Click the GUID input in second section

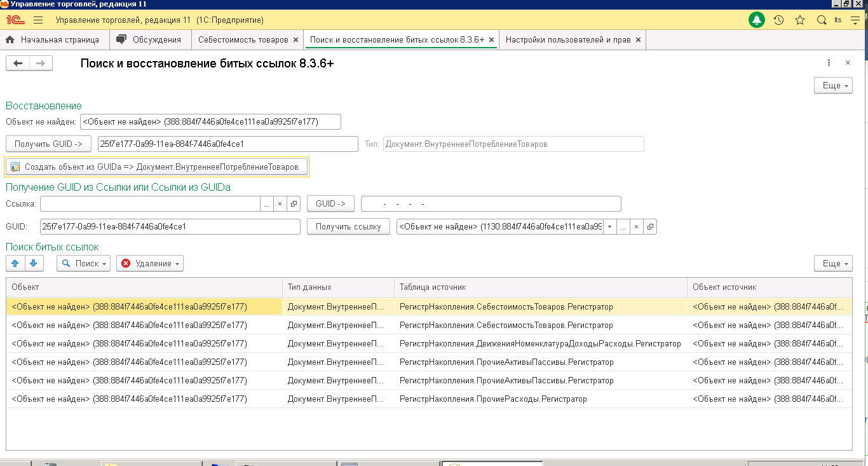pos(170,226)
